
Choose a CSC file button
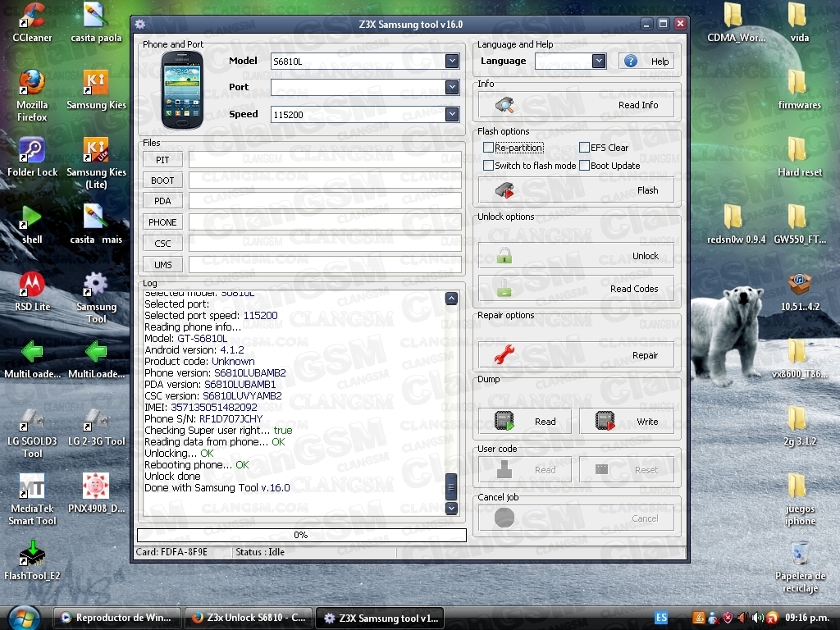click(163, 243)
